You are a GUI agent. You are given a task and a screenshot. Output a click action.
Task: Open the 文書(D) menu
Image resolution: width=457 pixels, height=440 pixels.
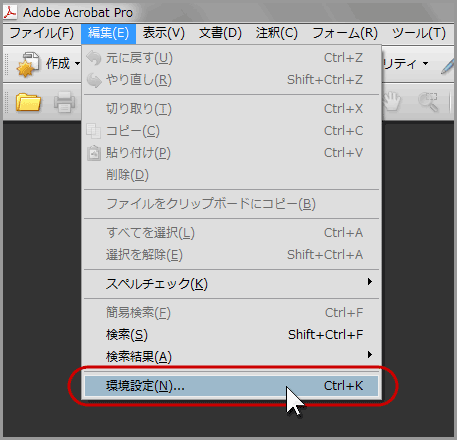(x=220, y=33)
